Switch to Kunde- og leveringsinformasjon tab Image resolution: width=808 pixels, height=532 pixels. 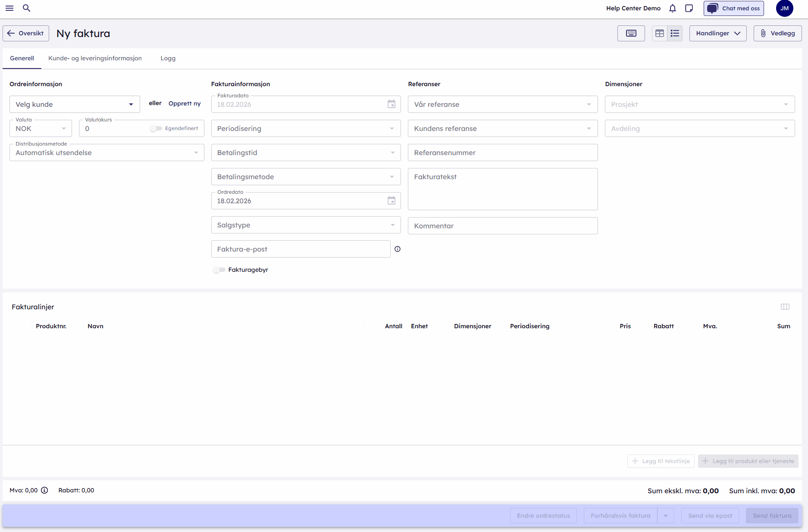tap(95, 58)
